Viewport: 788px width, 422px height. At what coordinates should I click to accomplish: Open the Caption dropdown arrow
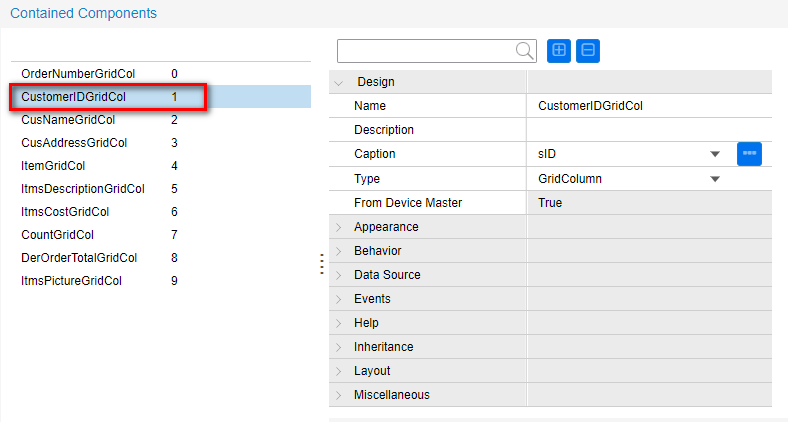715,154
